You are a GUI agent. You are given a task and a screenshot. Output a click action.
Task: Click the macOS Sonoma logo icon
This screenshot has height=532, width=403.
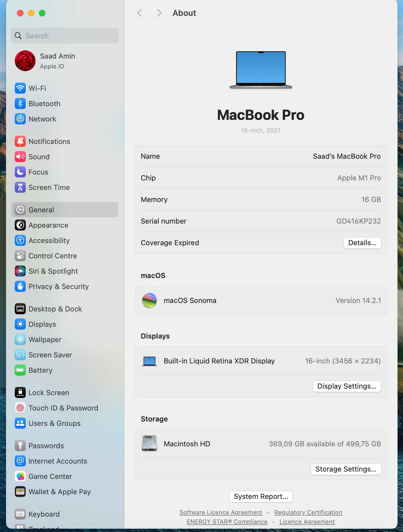point(149,300)
